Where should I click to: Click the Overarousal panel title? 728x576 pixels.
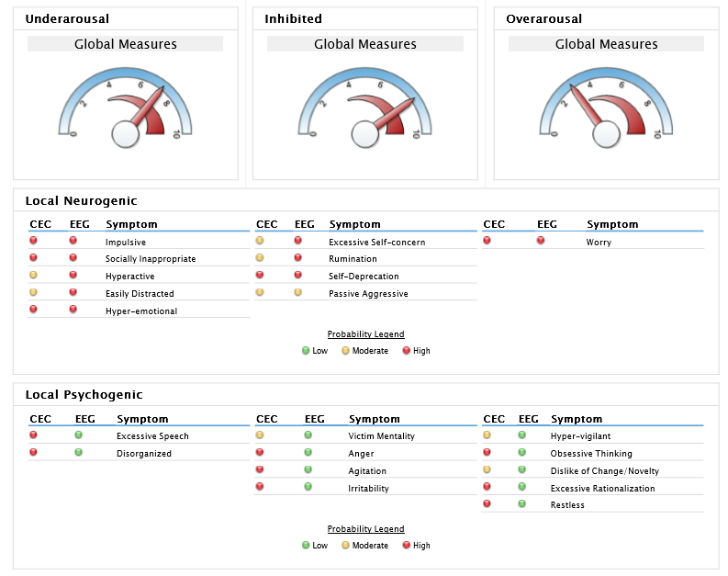coord(543,18)
